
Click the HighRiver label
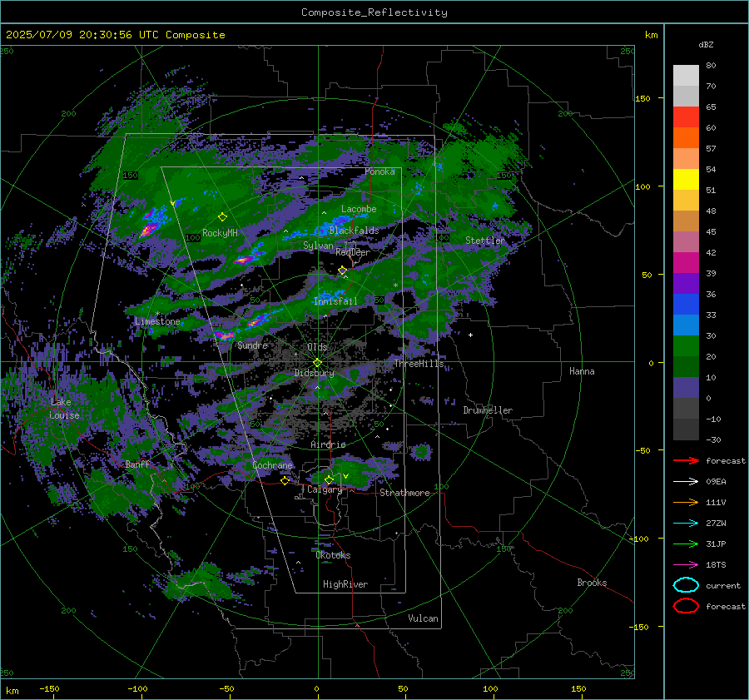(x=345, y=584)
